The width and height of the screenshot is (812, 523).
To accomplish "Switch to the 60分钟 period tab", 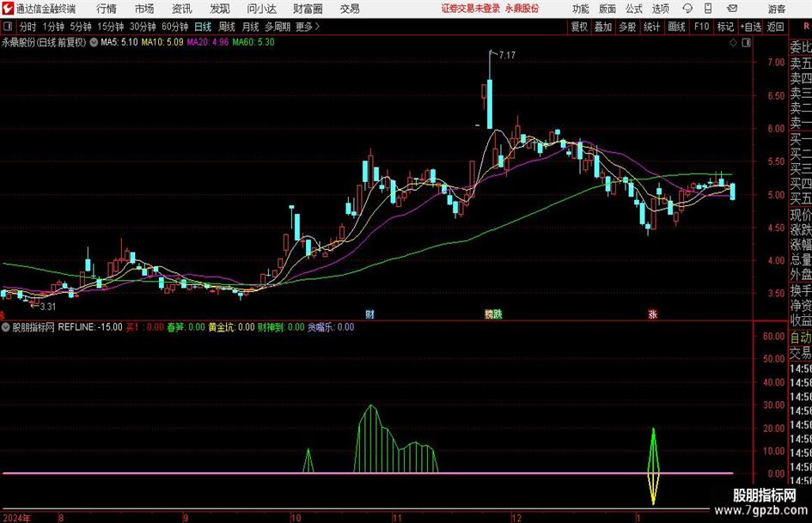I will coord(174,27).
